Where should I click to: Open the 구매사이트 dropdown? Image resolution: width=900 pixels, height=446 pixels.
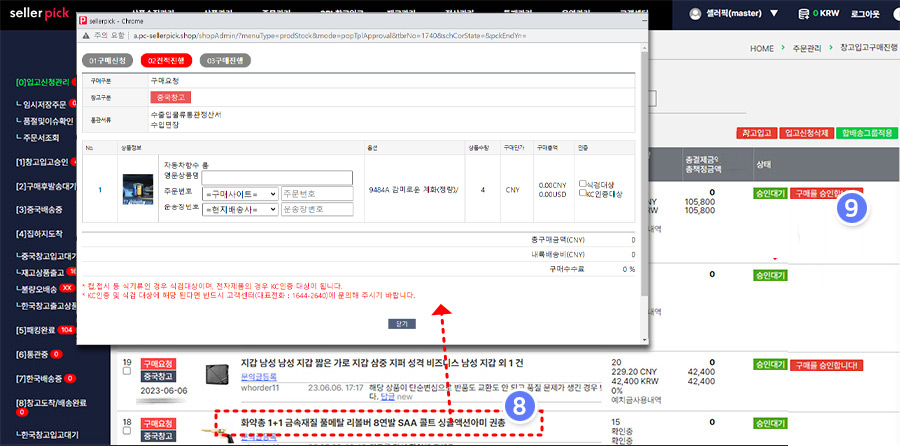[x=240, y=193]
